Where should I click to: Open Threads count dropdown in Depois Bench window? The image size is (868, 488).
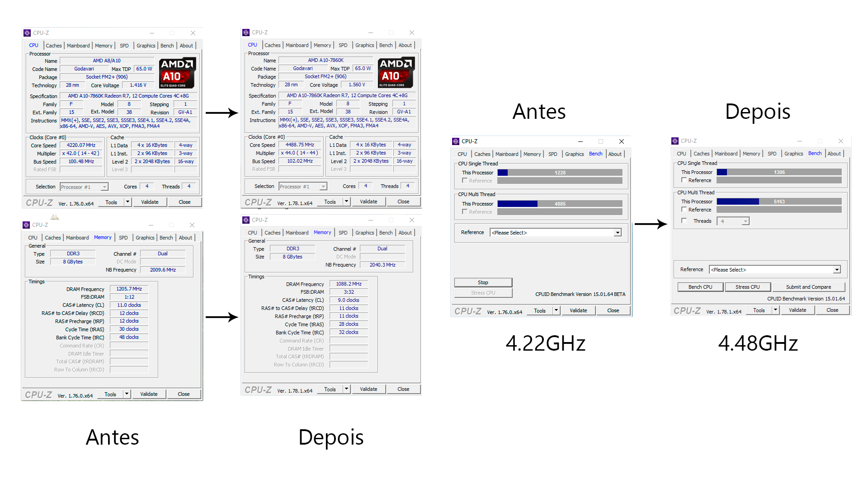pos(745,221)
